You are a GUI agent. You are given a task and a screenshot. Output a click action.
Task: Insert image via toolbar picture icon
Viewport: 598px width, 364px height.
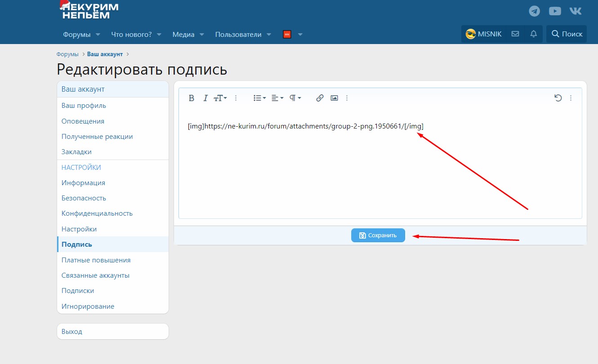334,98
